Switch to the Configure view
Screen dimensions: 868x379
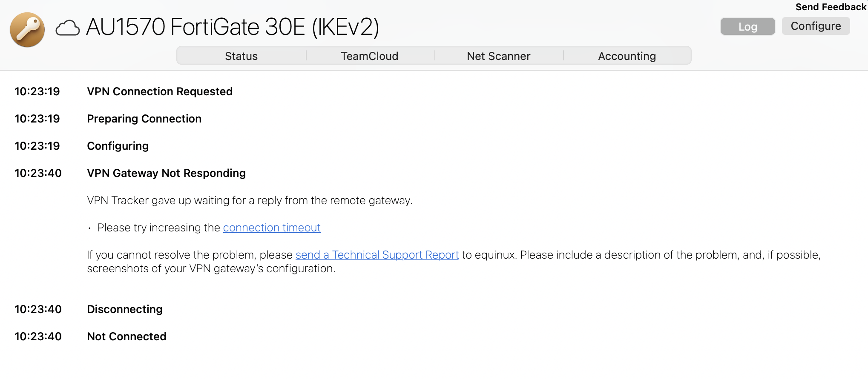tap(816, 26)
